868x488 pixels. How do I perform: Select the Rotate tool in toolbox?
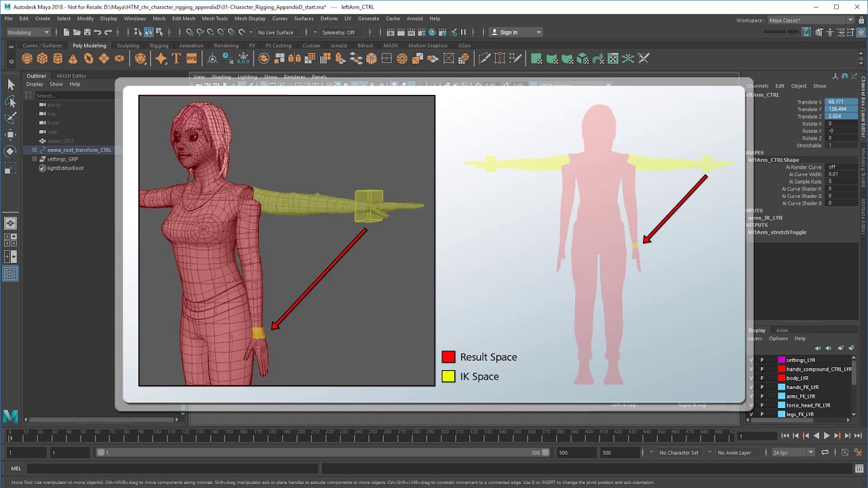coord(10,150)
